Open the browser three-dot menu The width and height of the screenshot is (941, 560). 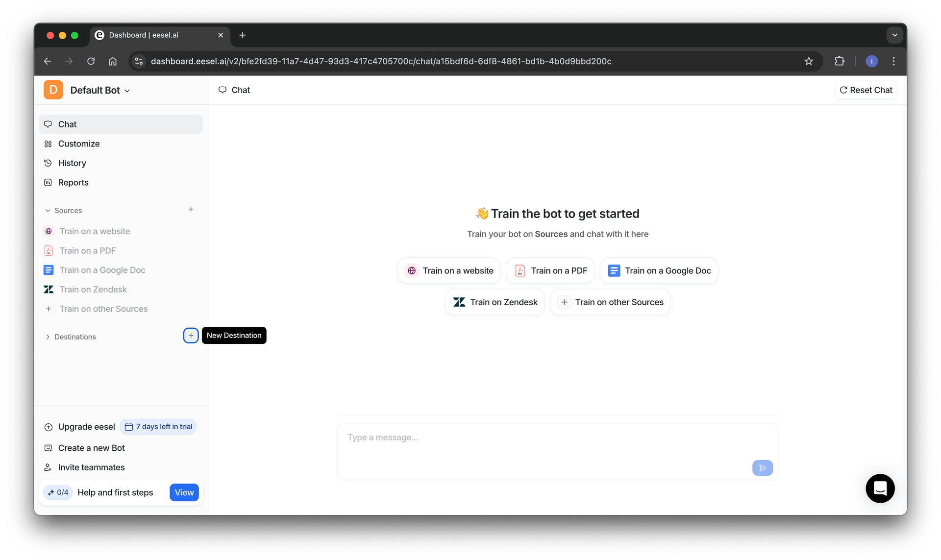click(893, 61)
